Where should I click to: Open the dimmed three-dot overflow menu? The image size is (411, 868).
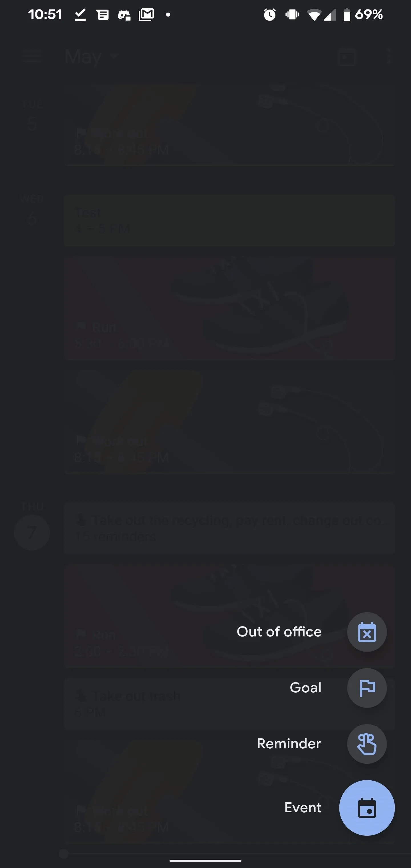pyautogui.click(x=389, y=56)
